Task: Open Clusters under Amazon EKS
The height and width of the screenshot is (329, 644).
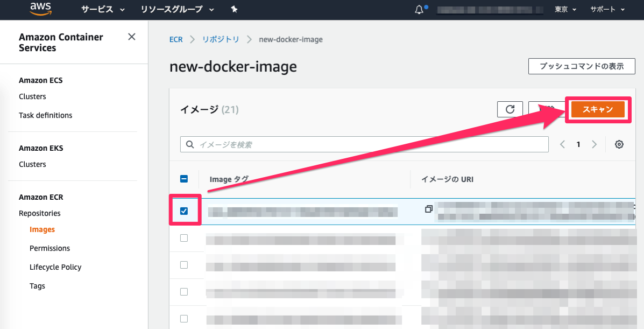Action: 32,165
